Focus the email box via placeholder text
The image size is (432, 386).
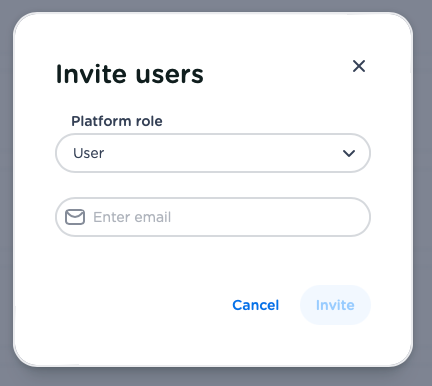[132, 217]
